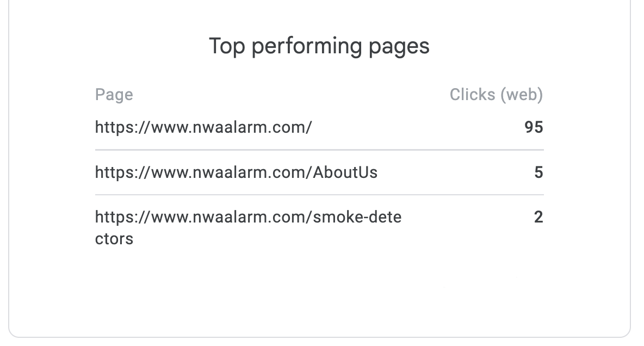Click the word "Top" in the heading
This screenshot has height=346, width=644.
click(226, 46)
